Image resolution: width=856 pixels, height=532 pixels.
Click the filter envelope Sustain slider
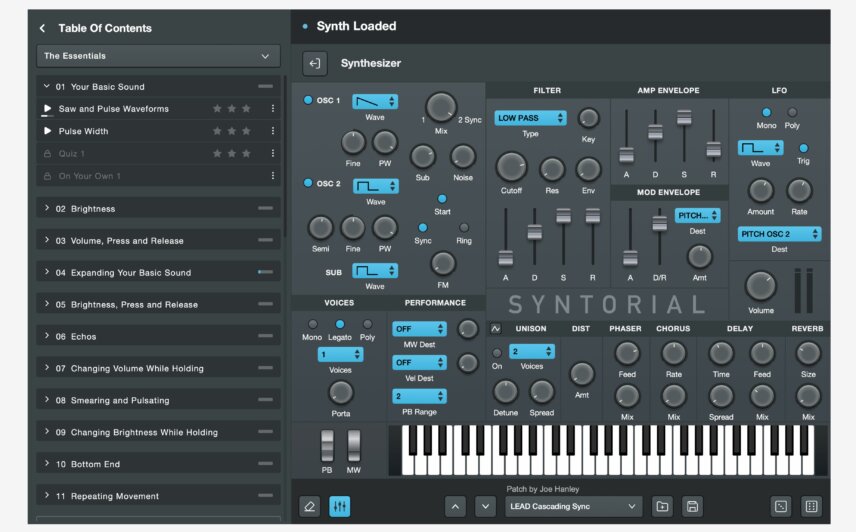tap(563, 216)
